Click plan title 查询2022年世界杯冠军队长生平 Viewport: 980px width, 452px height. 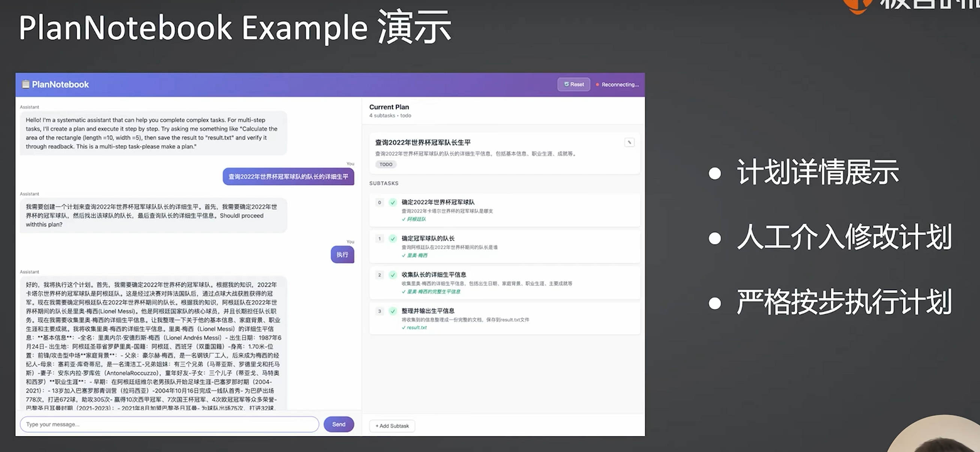click(423, 142)
